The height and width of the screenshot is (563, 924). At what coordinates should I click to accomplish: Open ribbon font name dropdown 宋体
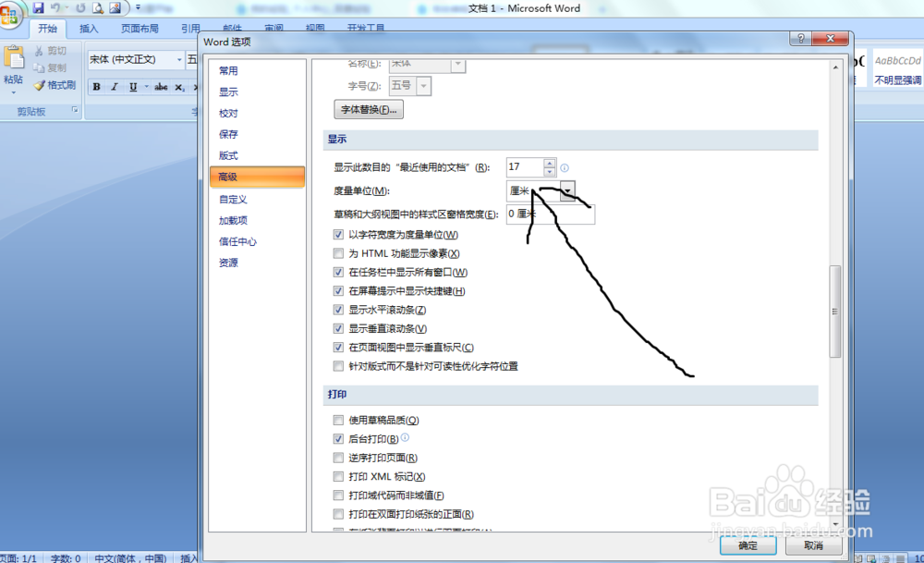pos(179,59)
